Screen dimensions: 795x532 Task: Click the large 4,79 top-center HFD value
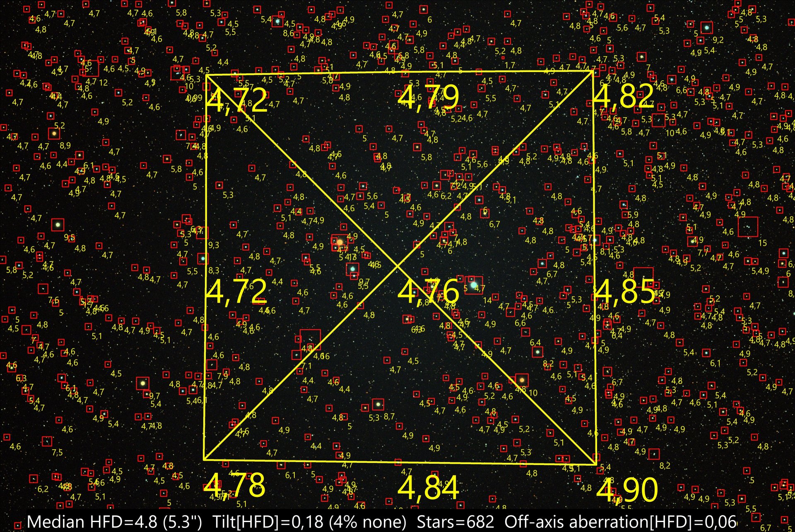428,98
